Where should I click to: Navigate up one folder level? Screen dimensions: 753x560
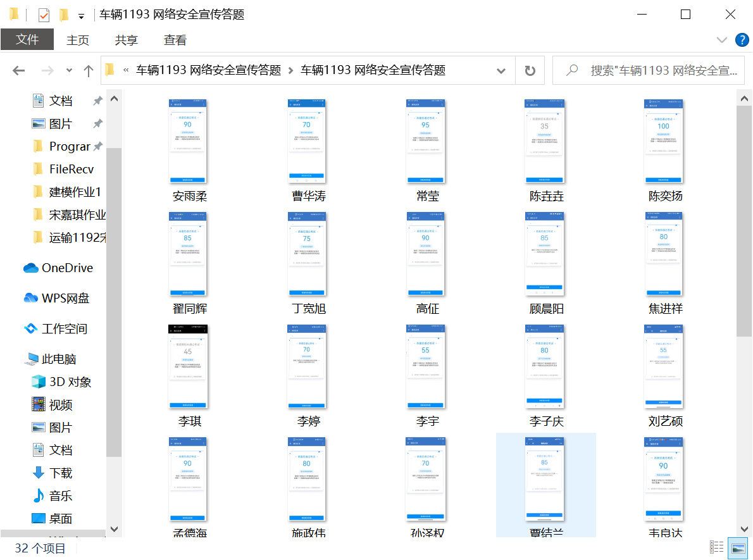click(89, 70)
